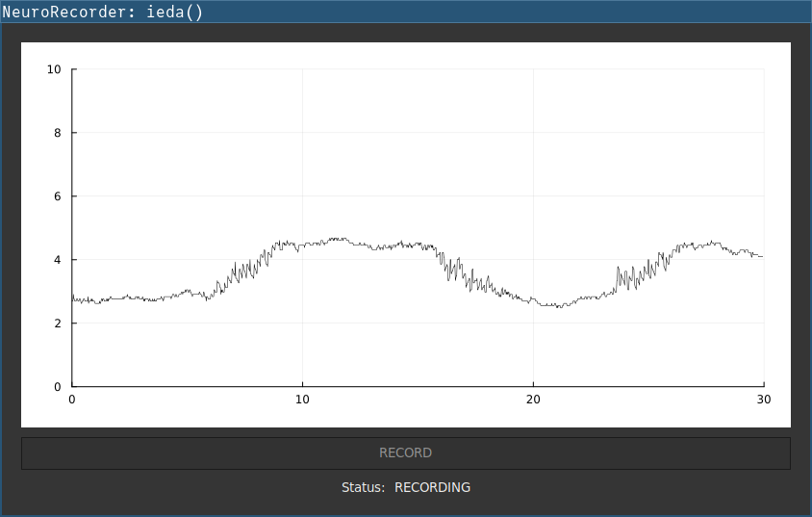Click the x-axis tick label 0
This screenshot has height=517, width=812.
72,400
